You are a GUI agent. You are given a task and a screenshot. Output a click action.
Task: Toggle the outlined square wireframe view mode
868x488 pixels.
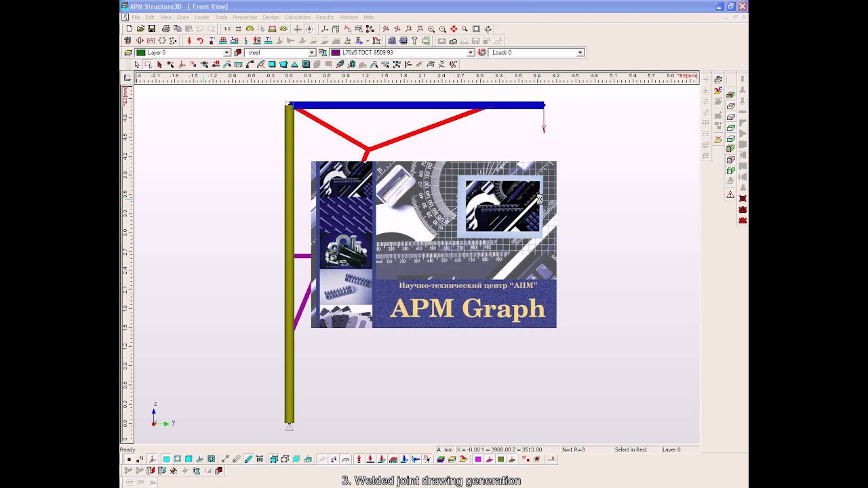coord(177,459)
